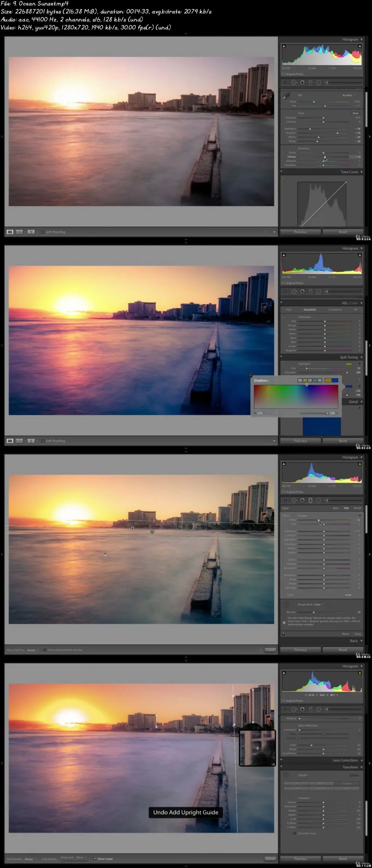Pick the White Balance eyedropper in 02:56 frame
The image size is (372, 868).
[286, 96]
